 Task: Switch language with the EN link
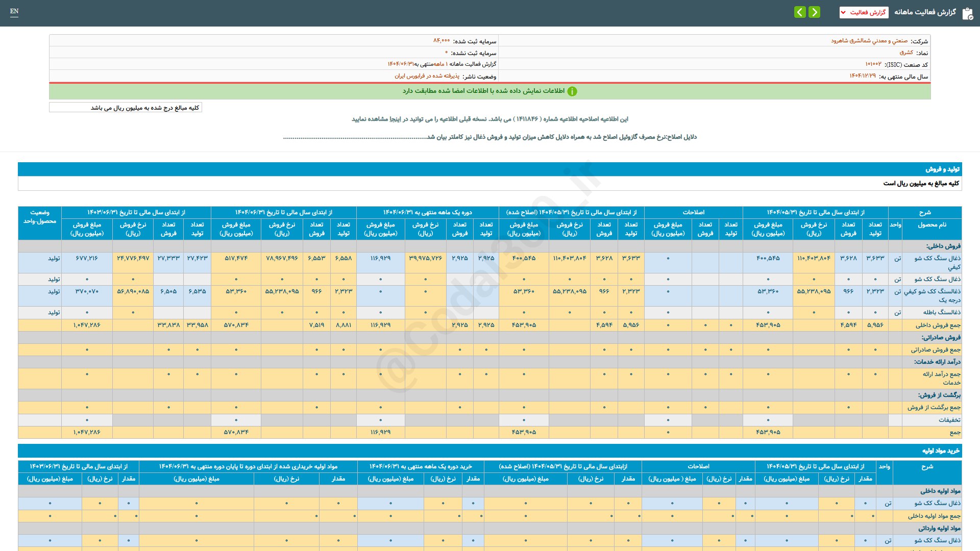[14, 11]
